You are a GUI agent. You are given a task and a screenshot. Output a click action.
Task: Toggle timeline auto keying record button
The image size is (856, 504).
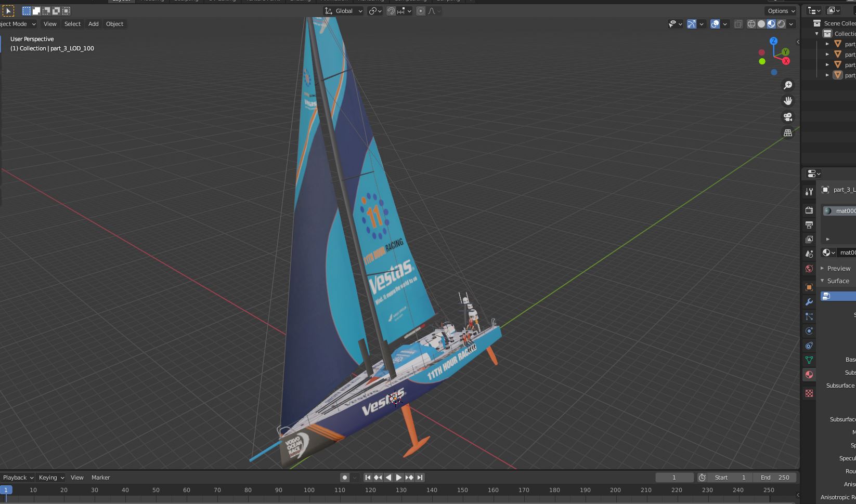[345, 478]
